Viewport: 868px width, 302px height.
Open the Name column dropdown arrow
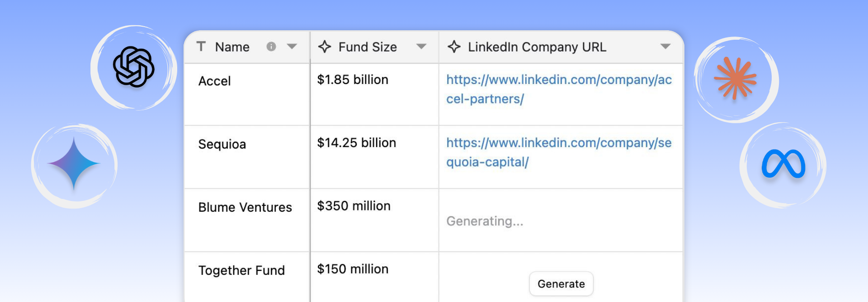pos(292,46)
